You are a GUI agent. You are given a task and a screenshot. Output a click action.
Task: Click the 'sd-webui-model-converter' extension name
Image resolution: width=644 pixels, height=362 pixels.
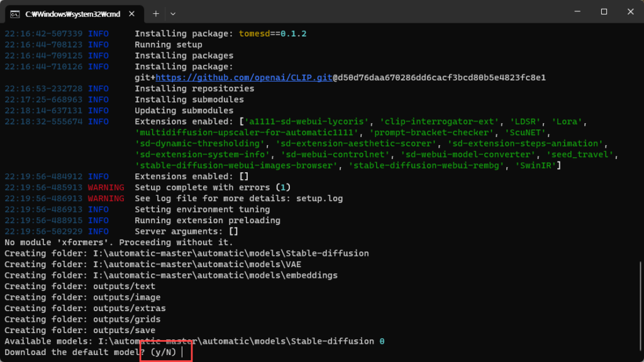468,155
